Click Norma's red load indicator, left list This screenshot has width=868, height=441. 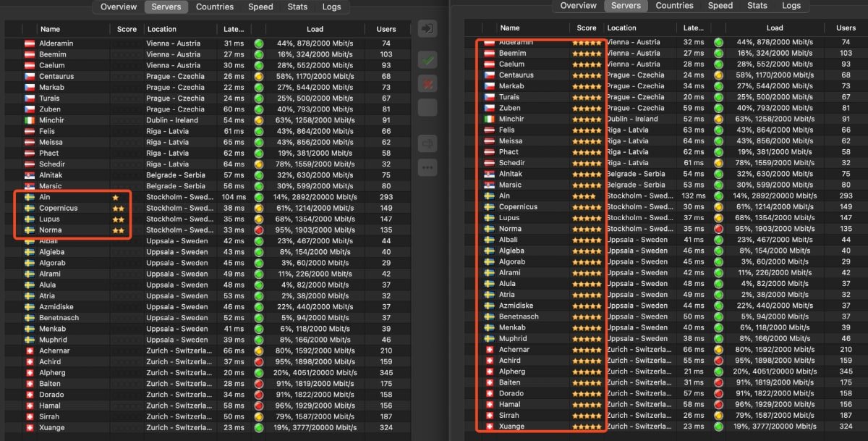tap(260, 230)
